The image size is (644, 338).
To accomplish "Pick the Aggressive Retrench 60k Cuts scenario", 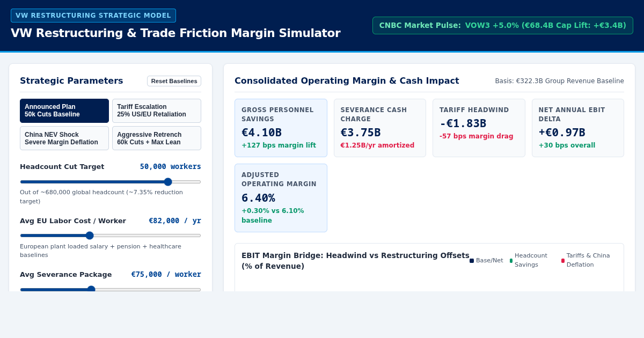I will 157,138.
